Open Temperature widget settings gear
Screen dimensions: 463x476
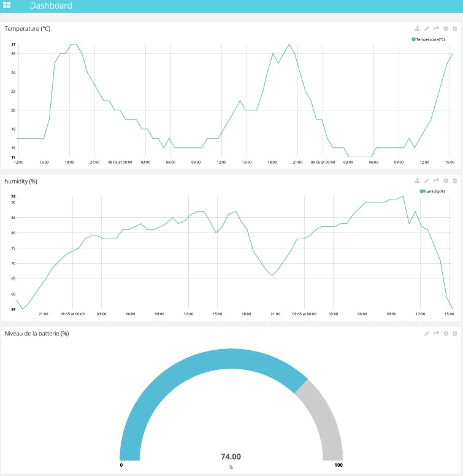(446, 29)
